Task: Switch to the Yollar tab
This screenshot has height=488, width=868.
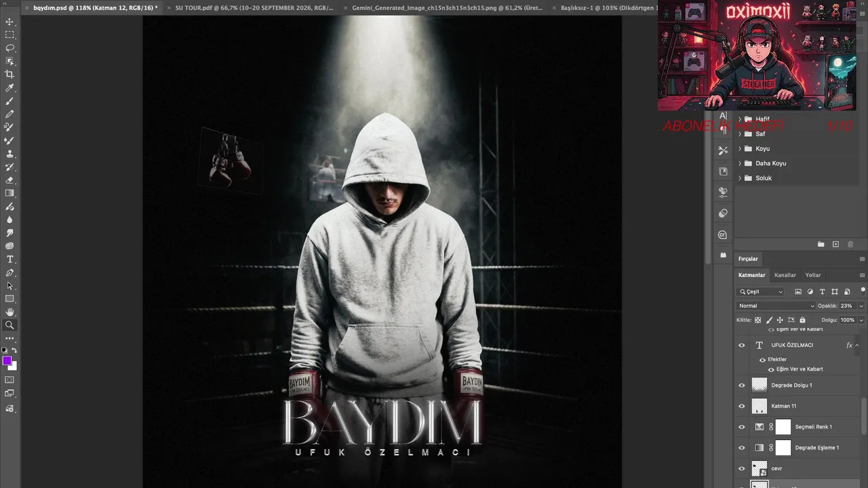Action: click(813, 275)
